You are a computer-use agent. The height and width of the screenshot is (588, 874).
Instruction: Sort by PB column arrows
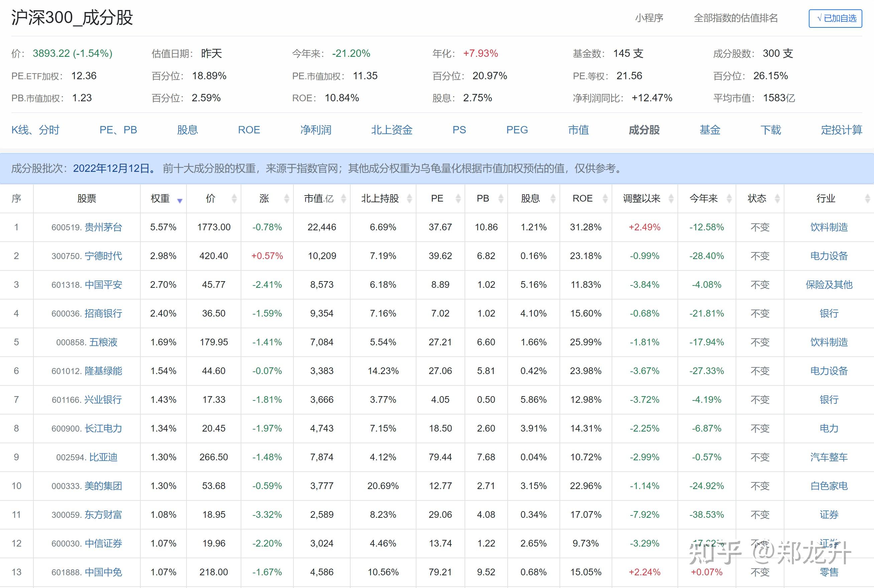pos(501,198)
